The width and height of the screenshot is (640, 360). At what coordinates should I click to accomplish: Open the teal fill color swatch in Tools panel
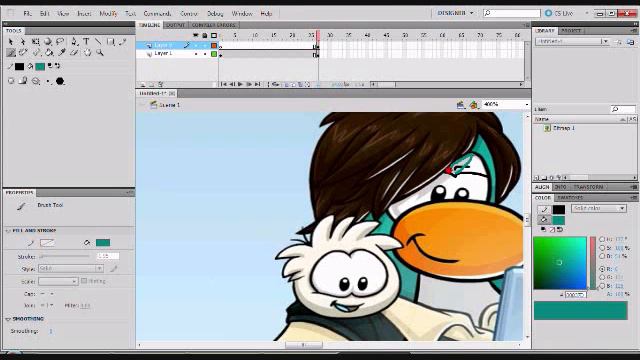(x=40, y=67)
